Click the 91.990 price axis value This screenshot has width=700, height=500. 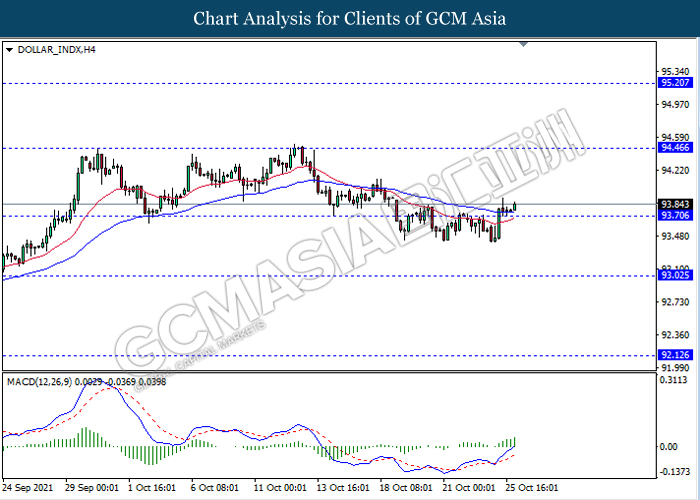tap(675, 368)
